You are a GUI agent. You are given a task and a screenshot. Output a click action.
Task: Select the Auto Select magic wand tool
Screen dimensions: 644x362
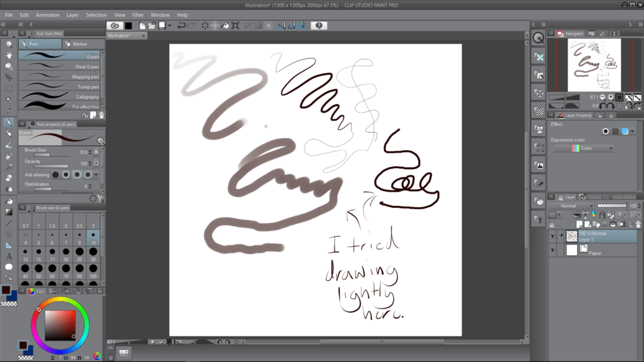(9, 99)
